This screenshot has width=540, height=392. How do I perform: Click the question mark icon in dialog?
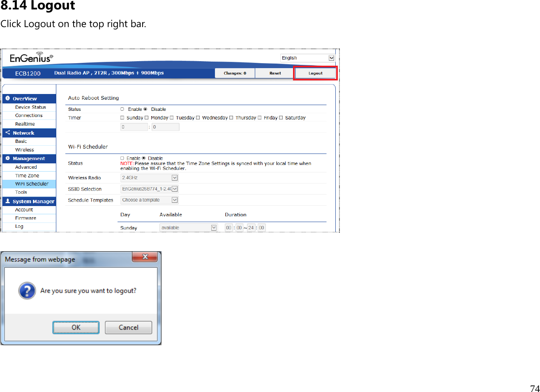[27, 291]
